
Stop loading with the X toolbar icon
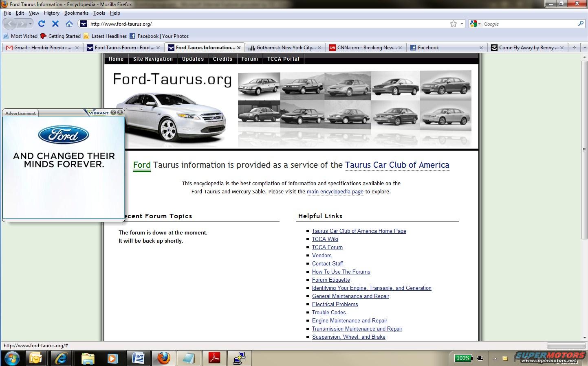pyautogui.click(x=55, y=24)
